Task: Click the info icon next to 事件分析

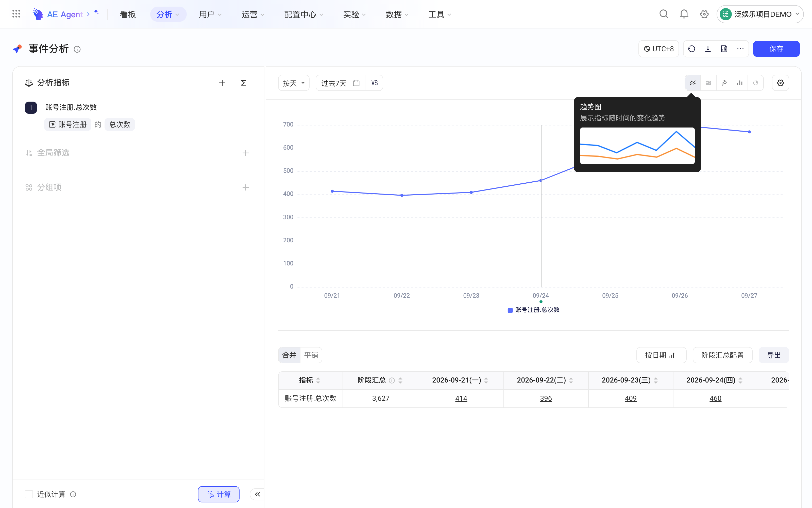Action: coord(77,49)
